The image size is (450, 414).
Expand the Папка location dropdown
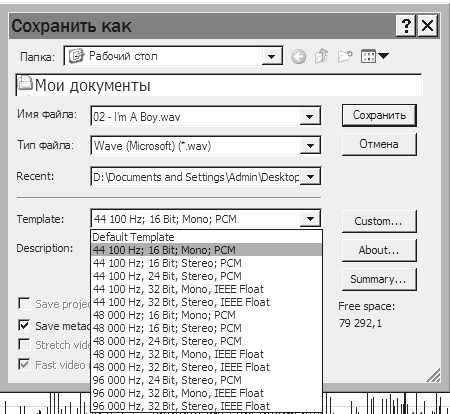[271, 56]
